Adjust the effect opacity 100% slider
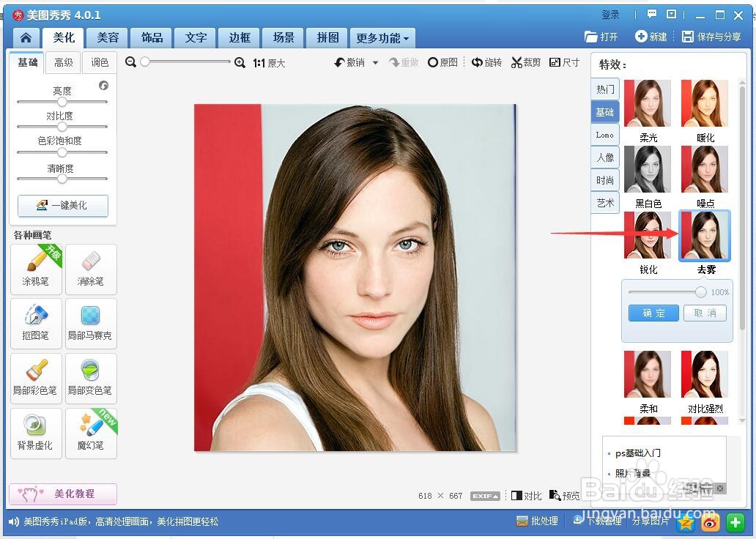Image resolution: width=756 pixels, height=539 pixels. tap(700, 291)
